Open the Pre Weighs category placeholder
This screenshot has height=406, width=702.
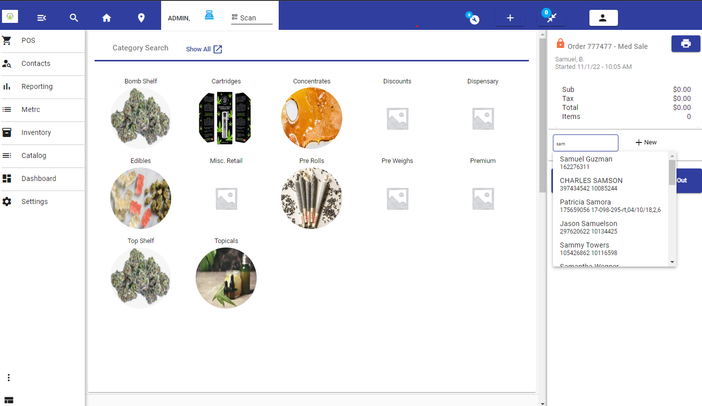click(397, 199)
